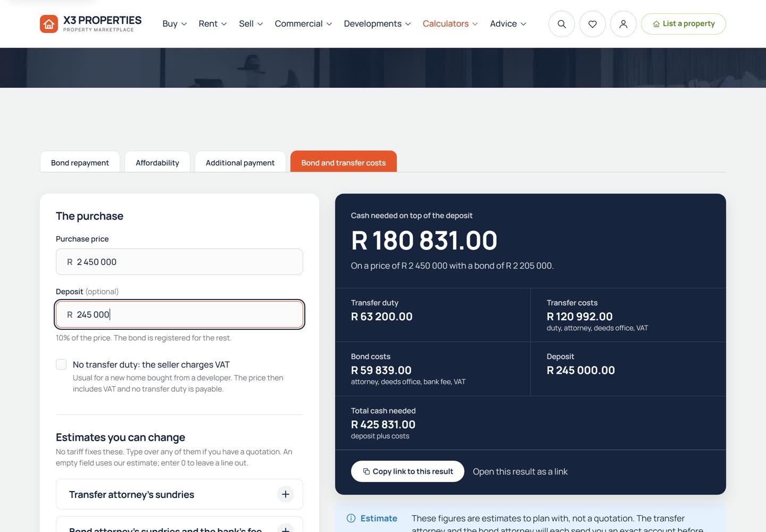Focus the Purchase price input field
The height and width of the screenshot is (532, 766).
click(179, 262)
